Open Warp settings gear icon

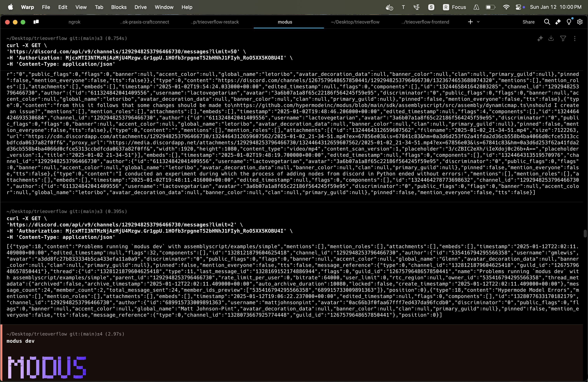click(580, 22)
